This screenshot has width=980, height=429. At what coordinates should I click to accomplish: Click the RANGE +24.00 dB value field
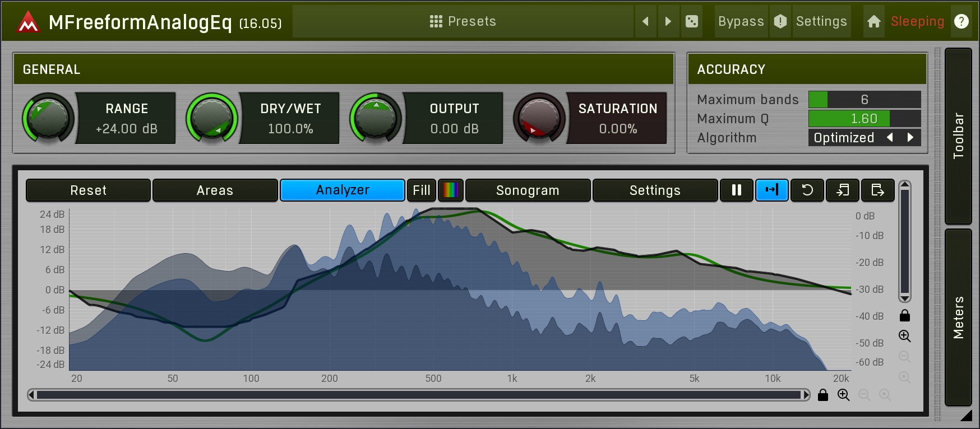[127, 118]
